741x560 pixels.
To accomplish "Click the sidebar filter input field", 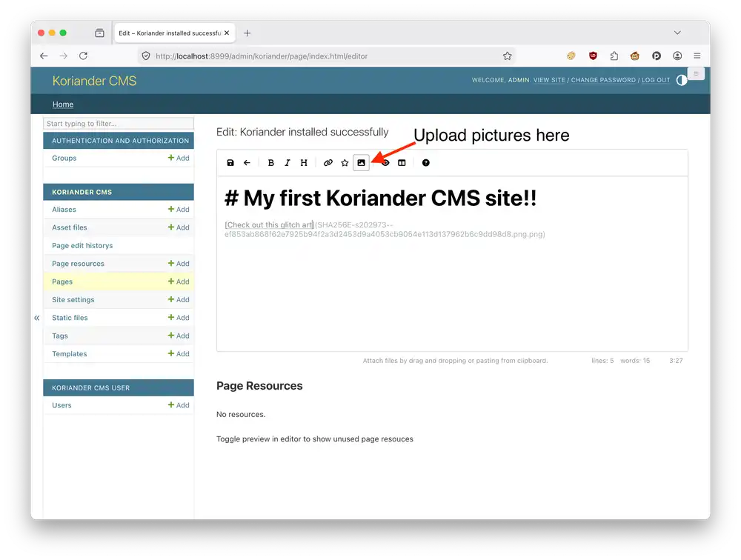I will point(118,124).
